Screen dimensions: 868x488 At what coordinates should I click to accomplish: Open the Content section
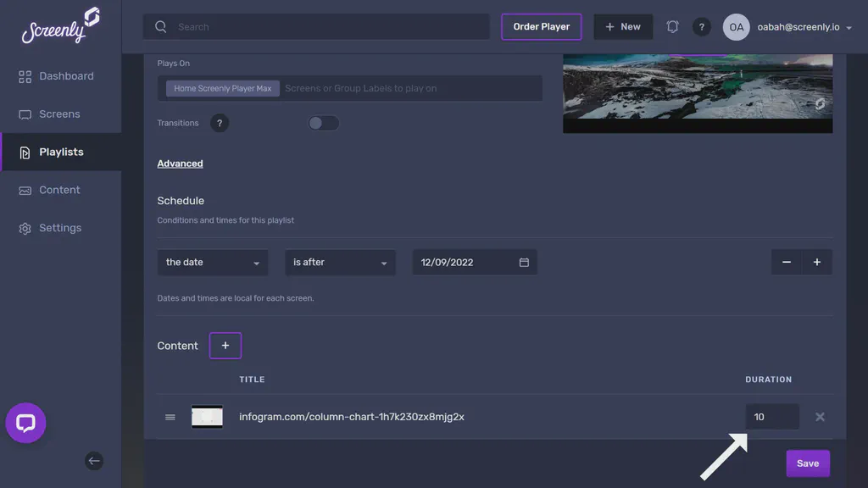click(x=60, y=190)
